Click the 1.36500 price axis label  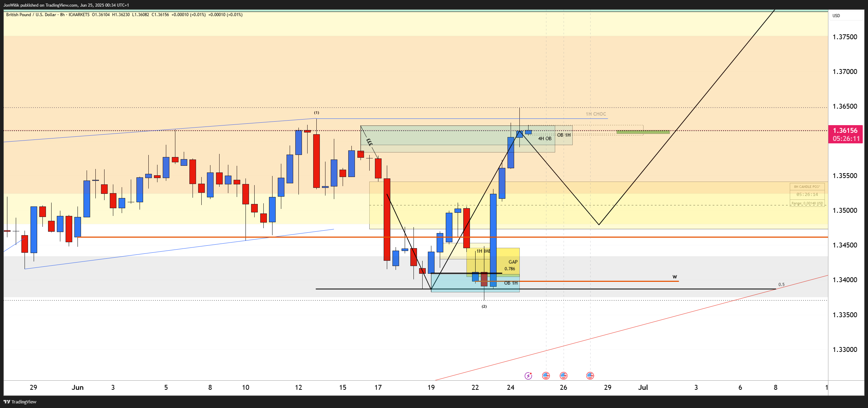point(845,106)
